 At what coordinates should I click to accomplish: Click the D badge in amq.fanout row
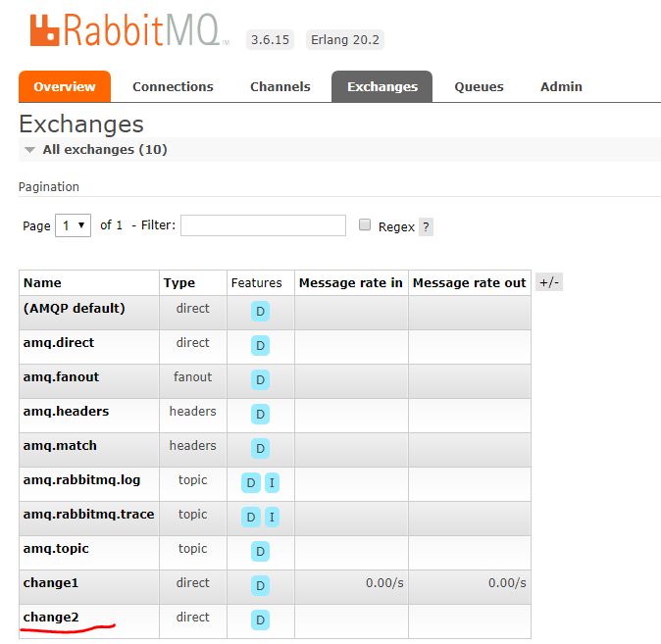pyautogui.click(x=260, y=379)
